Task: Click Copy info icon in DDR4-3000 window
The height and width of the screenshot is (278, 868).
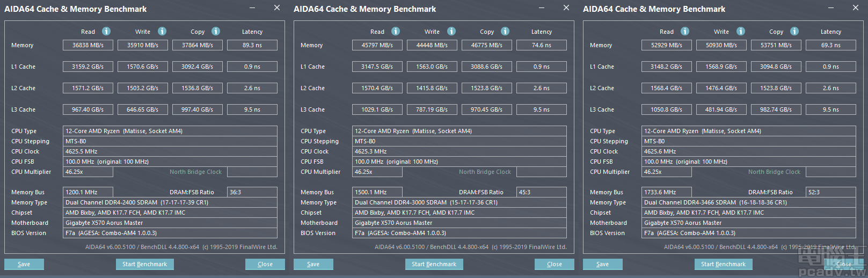Action: tap(505, 31)
